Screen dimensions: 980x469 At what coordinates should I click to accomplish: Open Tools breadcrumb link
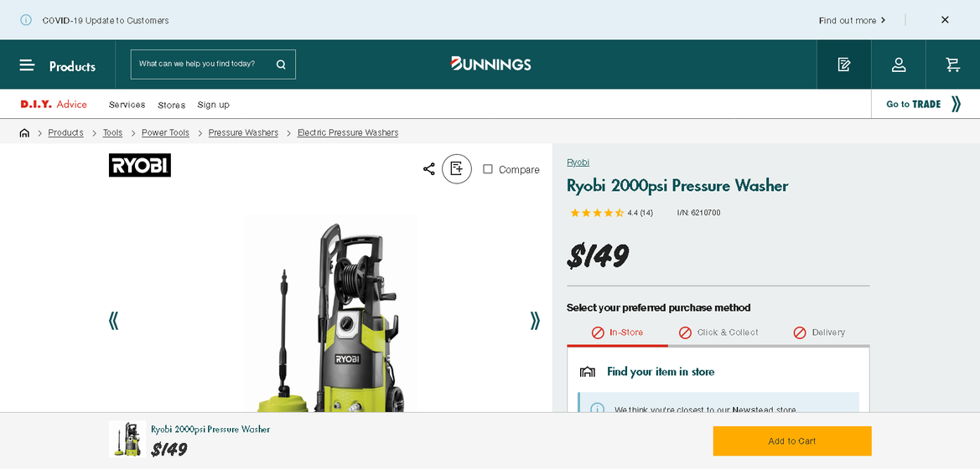[x=112, y=133]
